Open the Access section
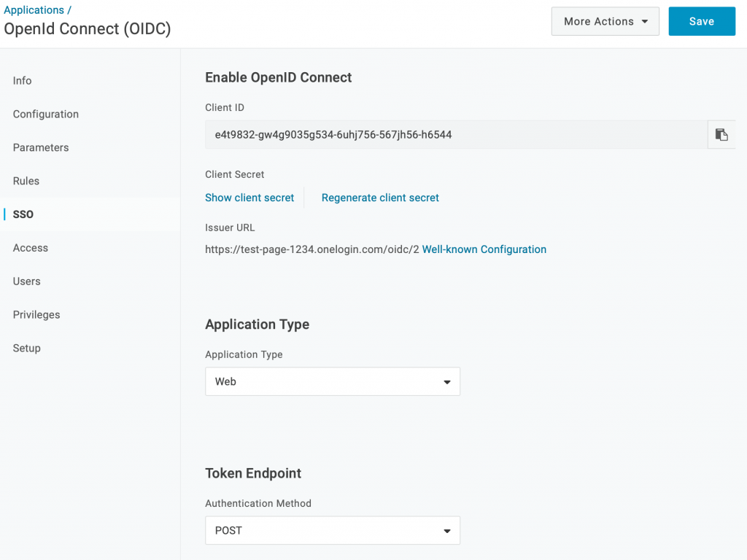The height and width of the screenshot is (560, 747). point(30,247)
